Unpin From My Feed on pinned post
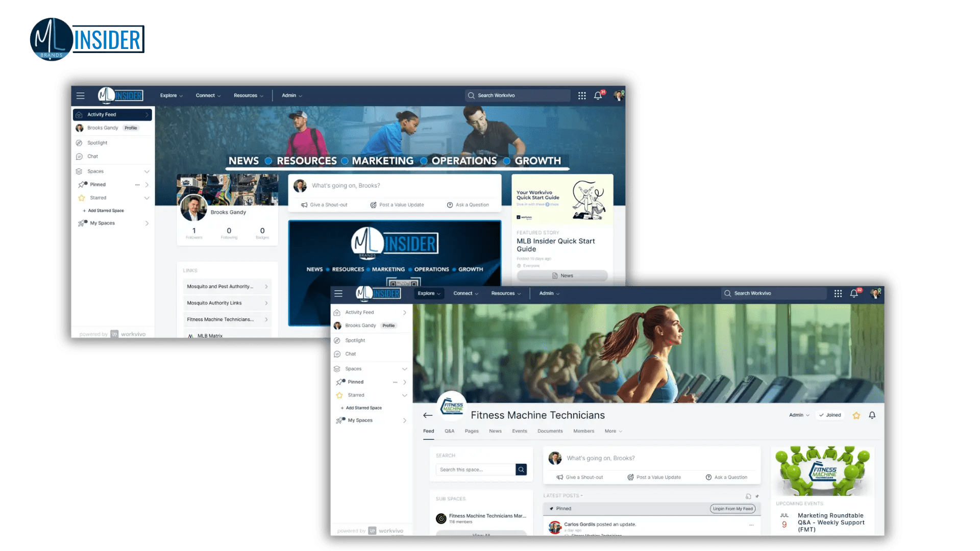This screenshot has width=980, height=551. 732,509
